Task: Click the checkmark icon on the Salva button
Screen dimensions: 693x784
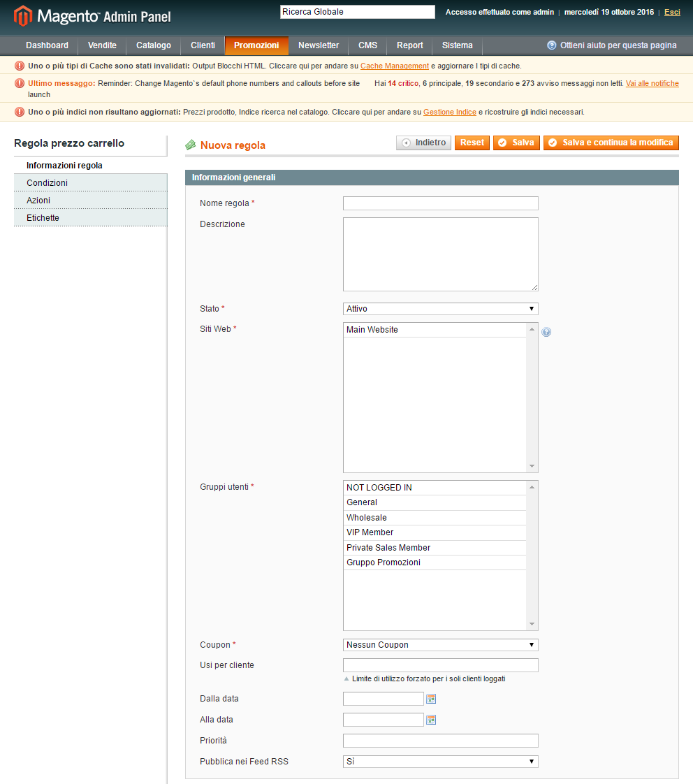Action: (504, 142)
